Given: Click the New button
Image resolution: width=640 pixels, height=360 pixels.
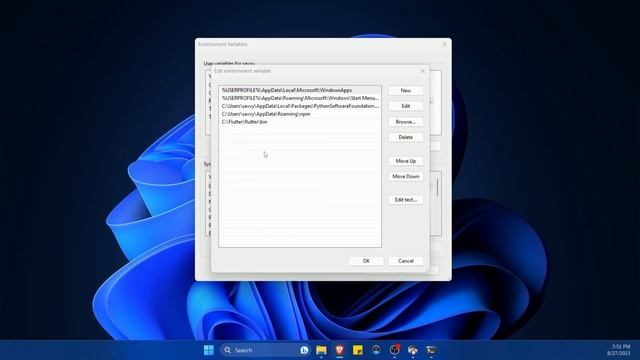Looking at the screenshot, I should tap(405, 91).
